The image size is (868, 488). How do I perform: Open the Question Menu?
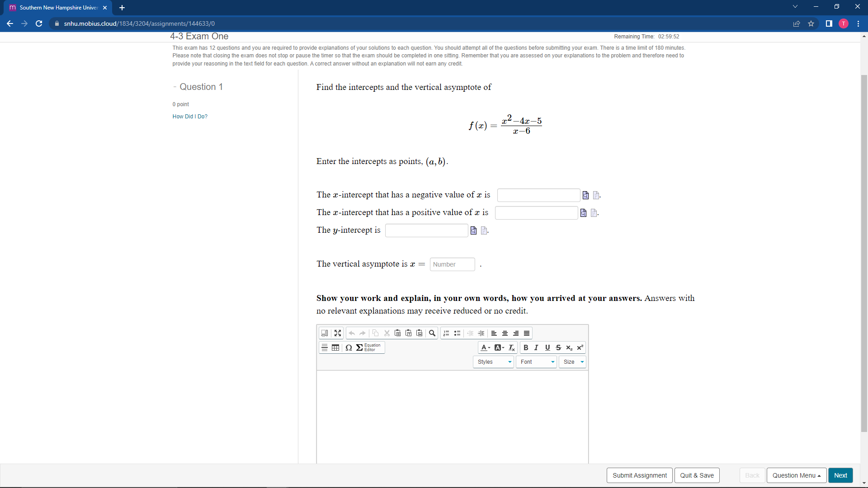[796, 475]
